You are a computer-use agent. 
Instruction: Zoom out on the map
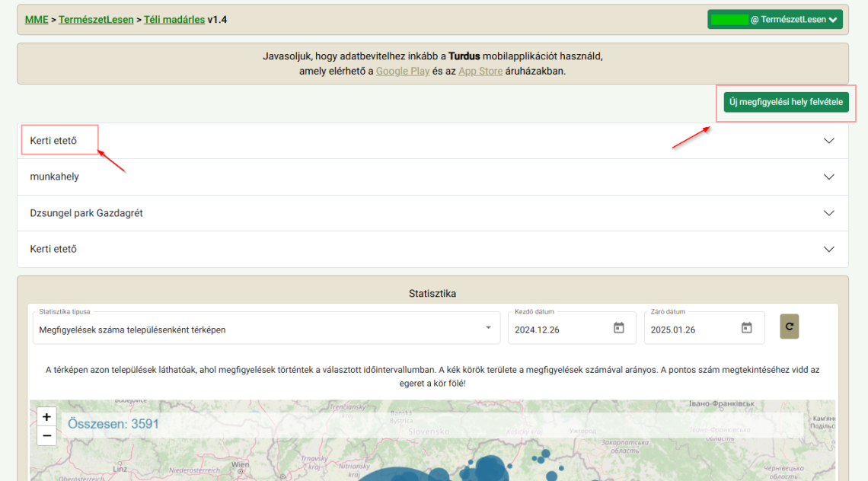click(46, 436)
